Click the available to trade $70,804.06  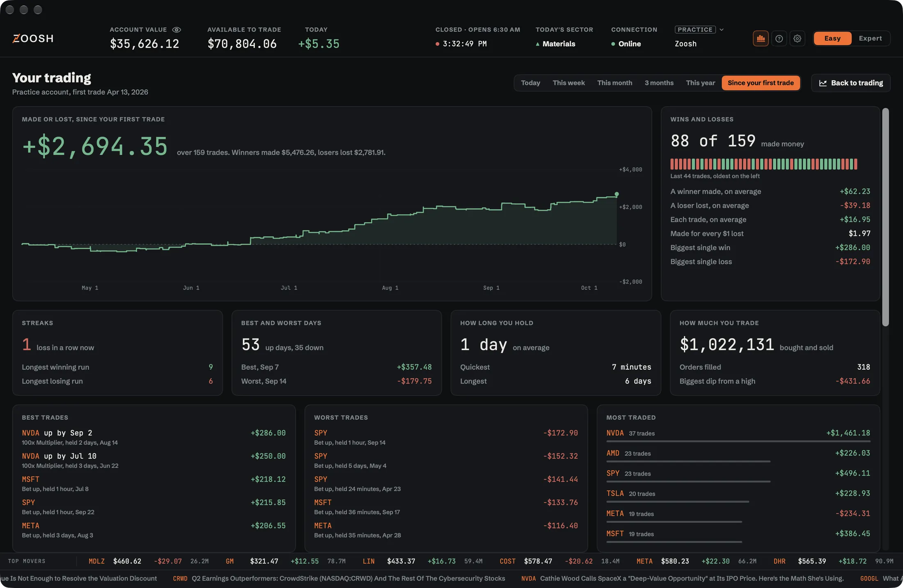[x=242, y=44]
